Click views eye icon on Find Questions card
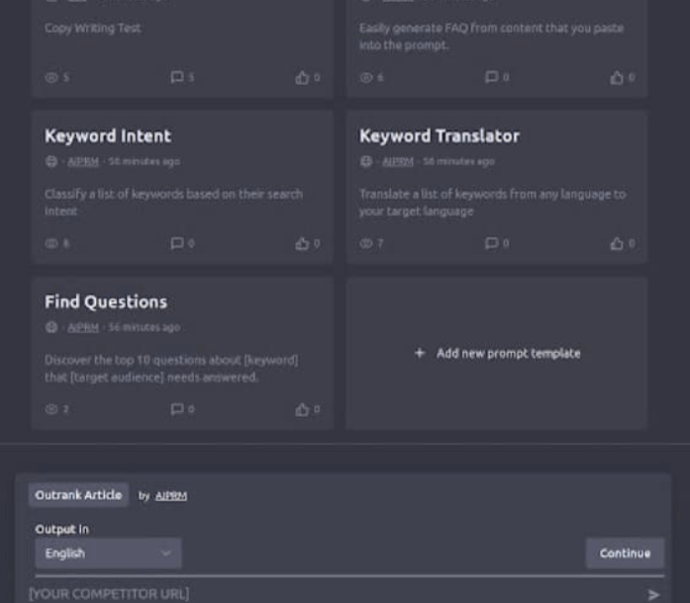The image size is (690, 603). pyautogui.click(x=52, y=409)
